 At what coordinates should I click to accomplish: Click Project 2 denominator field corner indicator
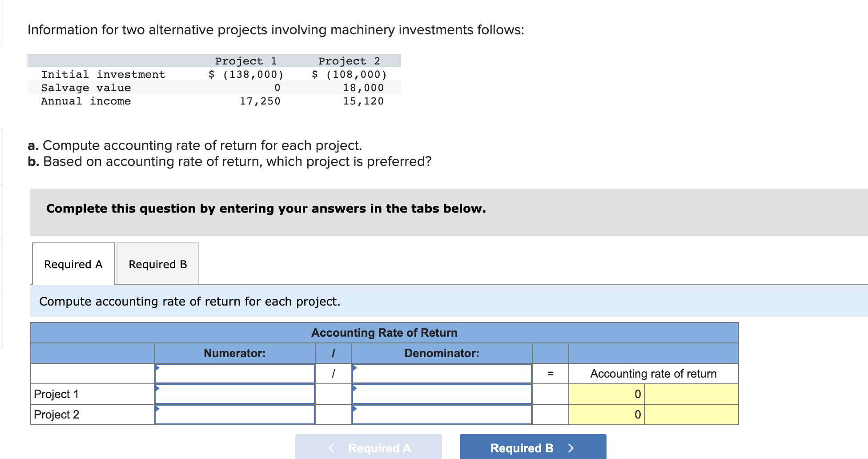(355, 408)
